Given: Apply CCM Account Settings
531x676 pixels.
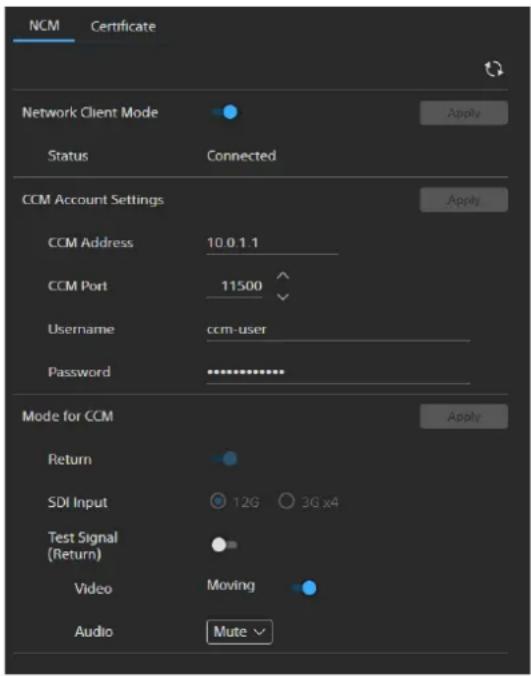Looking at the screenshot, I should [464, 200].
